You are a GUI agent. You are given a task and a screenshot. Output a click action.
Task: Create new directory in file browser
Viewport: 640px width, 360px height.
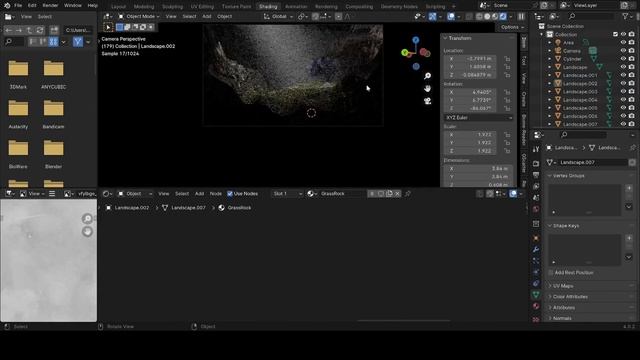54,30
